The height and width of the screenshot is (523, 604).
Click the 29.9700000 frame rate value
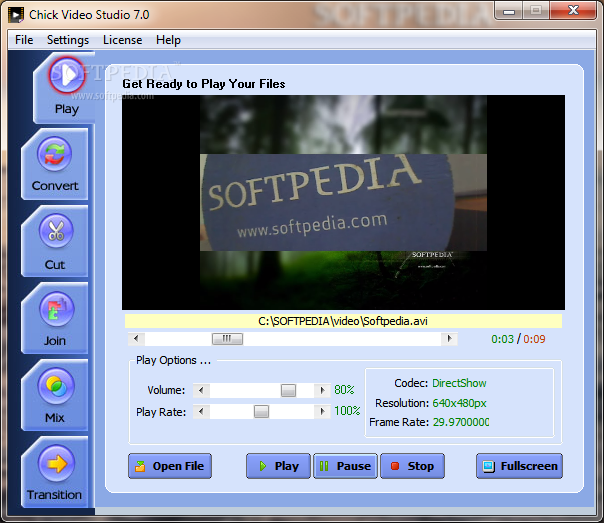tap(461, 422)
